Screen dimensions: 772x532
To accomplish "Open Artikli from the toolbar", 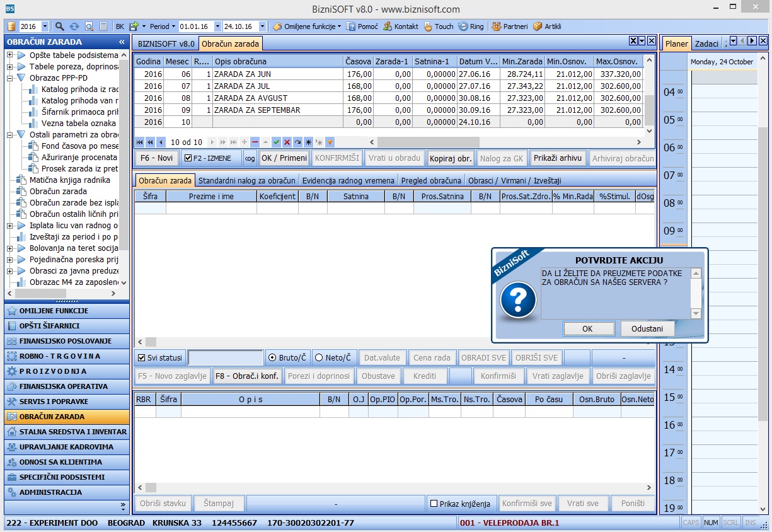I will [x=547, y=26].
